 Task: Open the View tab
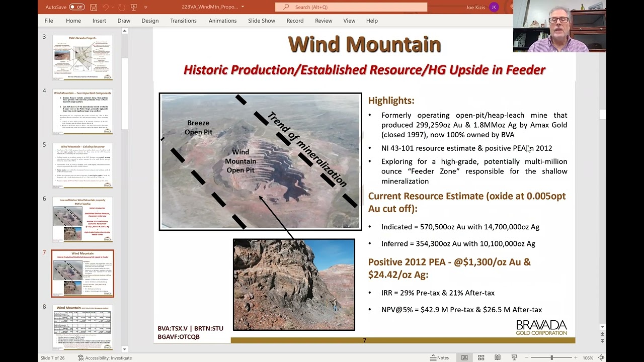coord(349,21)
